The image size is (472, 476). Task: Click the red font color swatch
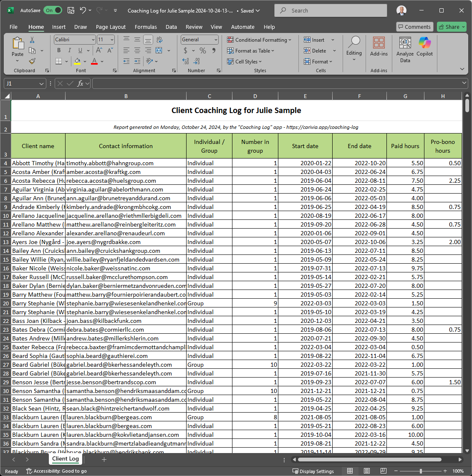pyautogui.click(x=94, y=61)
